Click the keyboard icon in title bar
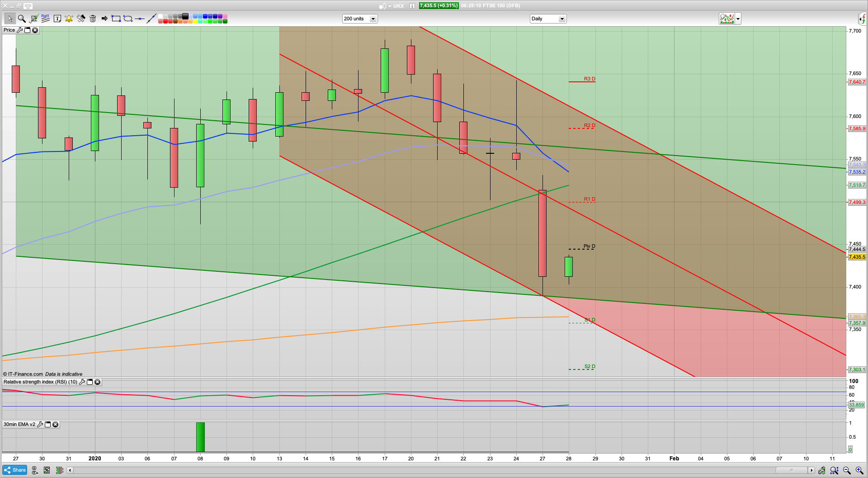868x478 pixels. tap(28, 6)
